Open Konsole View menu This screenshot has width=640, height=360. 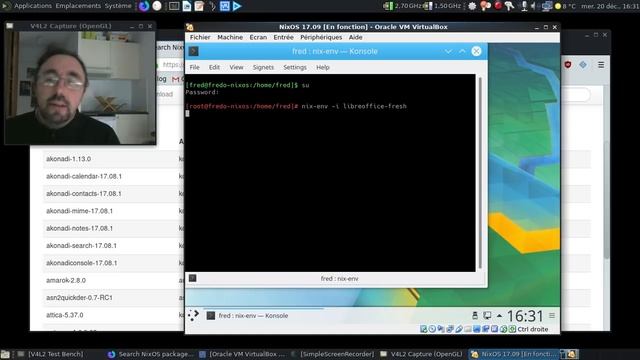236,67
